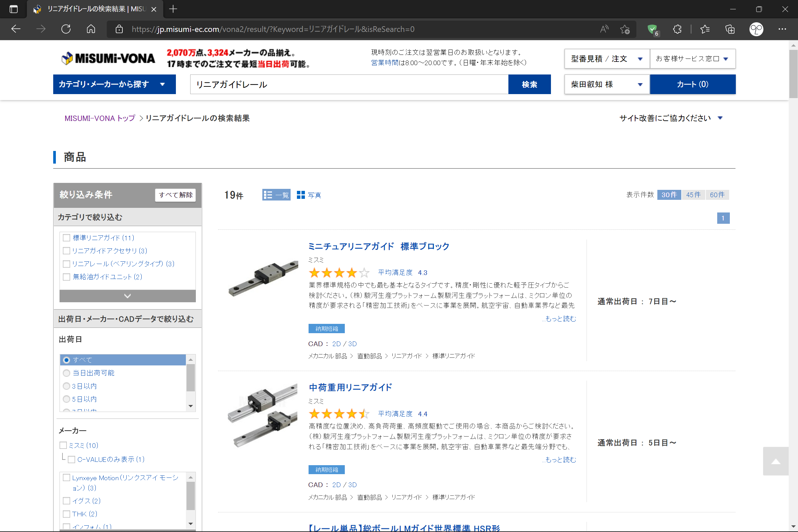Open browser Extensions puzzle icon
This screenshot has width=798, height=532.
[677, 29]
